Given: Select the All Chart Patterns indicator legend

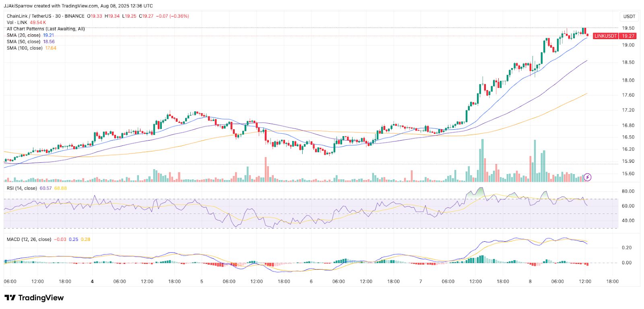Looking at the screenshot, I should (45, 29).
